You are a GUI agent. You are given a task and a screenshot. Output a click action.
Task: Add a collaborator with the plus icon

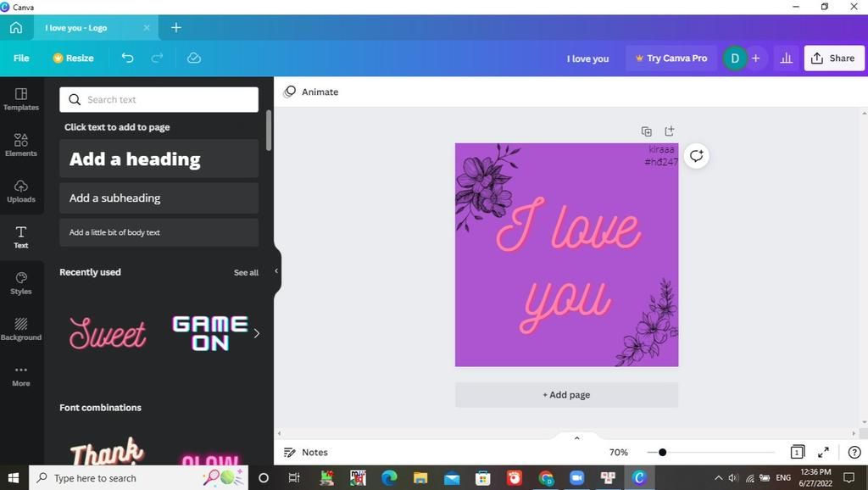755,58
